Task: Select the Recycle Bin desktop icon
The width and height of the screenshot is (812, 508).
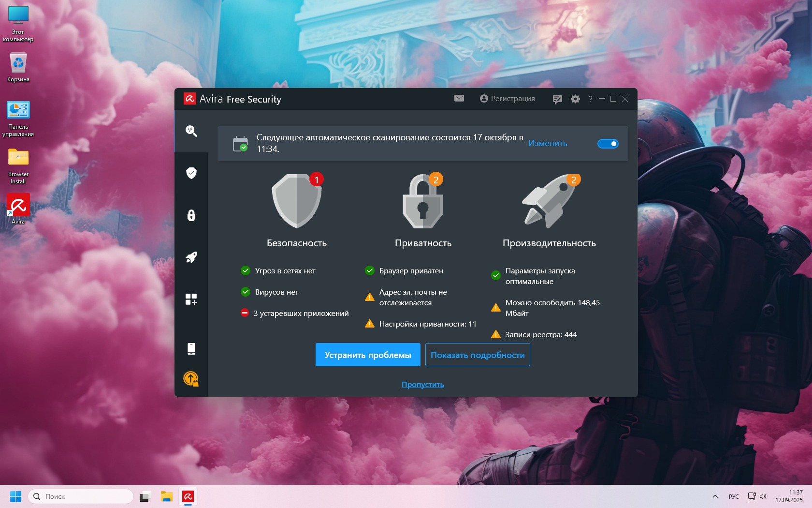Action: tap(18, 67)
